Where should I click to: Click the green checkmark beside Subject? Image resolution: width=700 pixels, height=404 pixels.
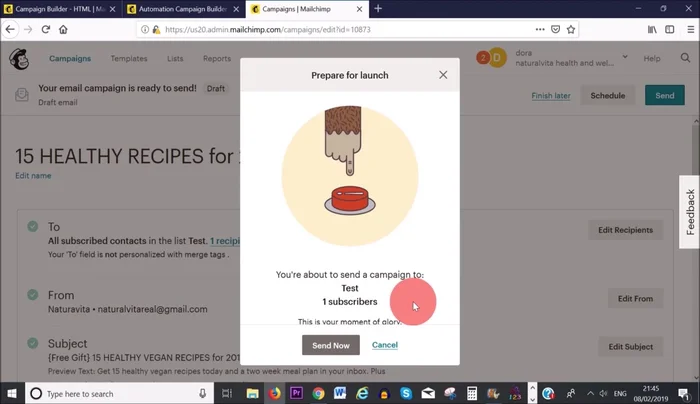33,344
